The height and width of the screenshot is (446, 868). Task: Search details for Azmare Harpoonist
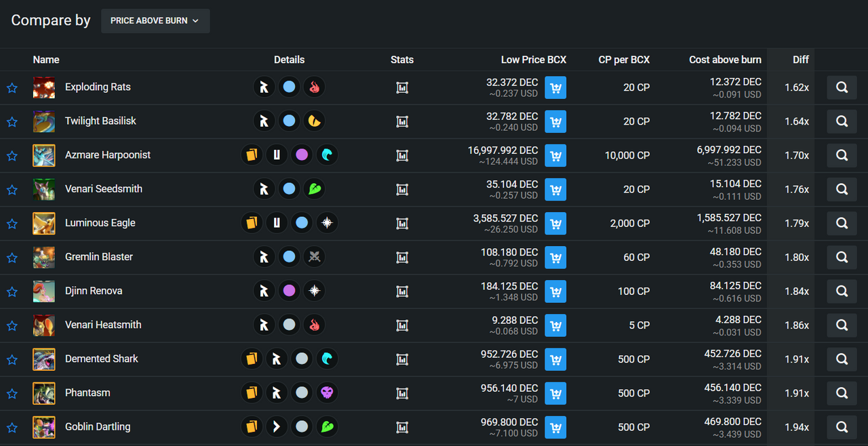coord(842,155)
